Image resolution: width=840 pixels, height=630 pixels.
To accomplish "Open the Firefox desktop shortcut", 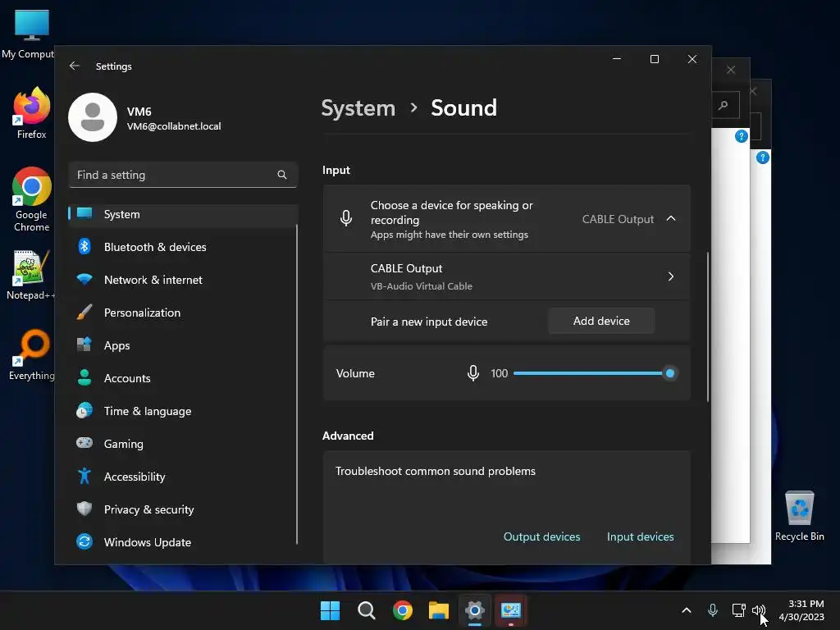I will tap(32, 112).
